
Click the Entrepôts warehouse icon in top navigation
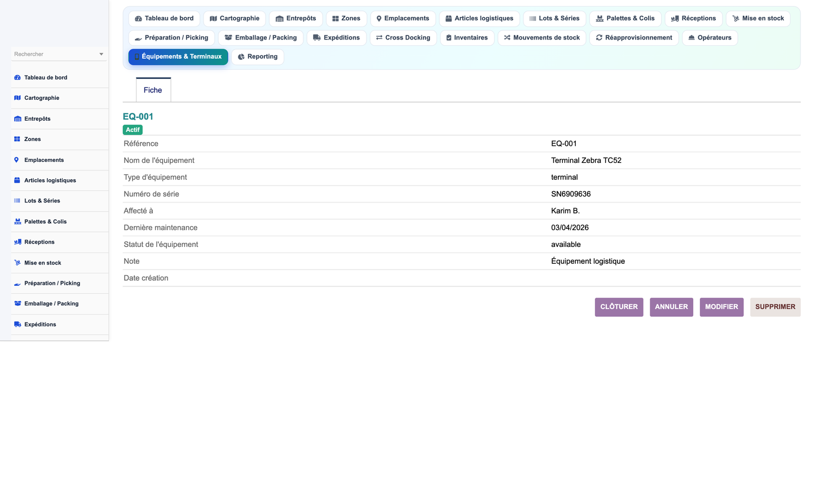tap(279, 19)
